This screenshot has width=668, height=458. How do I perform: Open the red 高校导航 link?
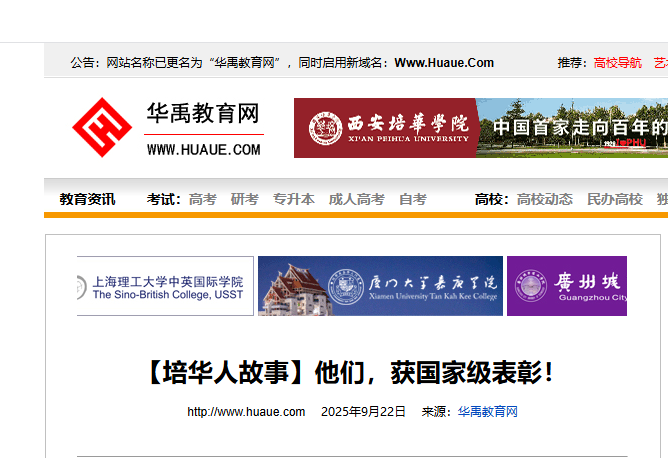pyautogui.click(x=617, y=62)
